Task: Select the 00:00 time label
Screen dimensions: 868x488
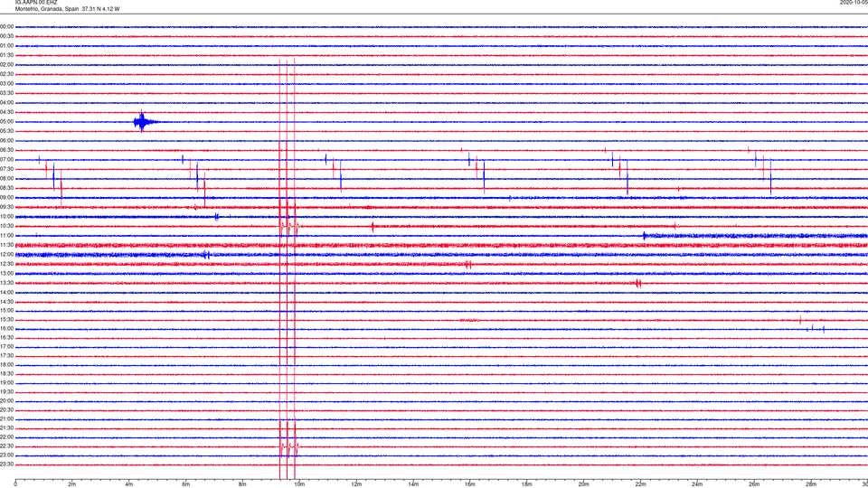Action: 6,26
